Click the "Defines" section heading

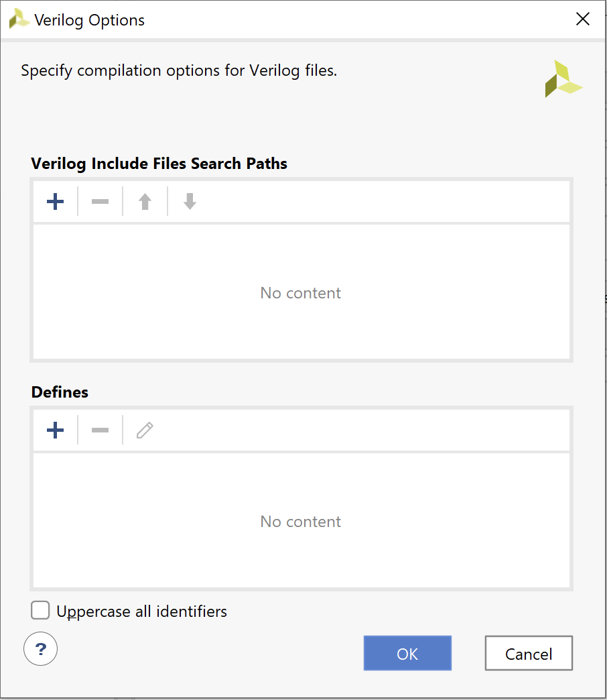click(60, 392)
